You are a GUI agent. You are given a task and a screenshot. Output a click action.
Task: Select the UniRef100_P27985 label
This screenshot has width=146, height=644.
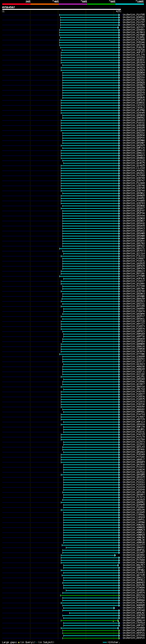(x=133, y=40)
